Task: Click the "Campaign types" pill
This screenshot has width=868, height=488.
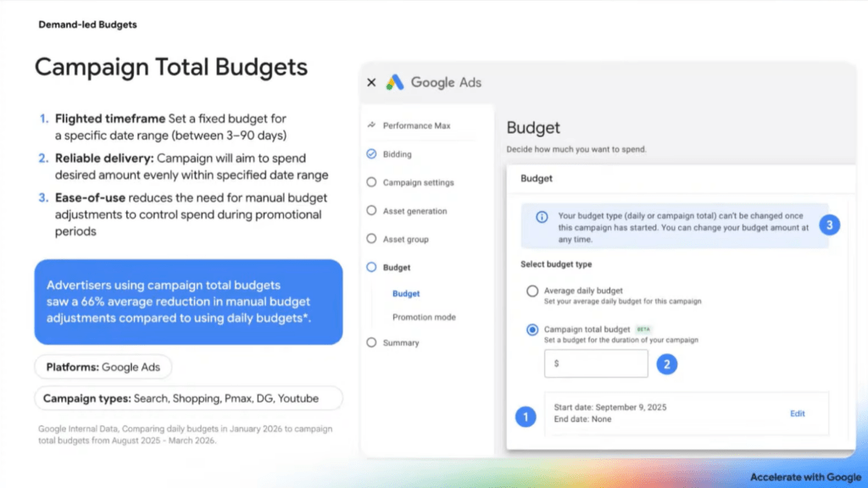Action: [188, 398]
